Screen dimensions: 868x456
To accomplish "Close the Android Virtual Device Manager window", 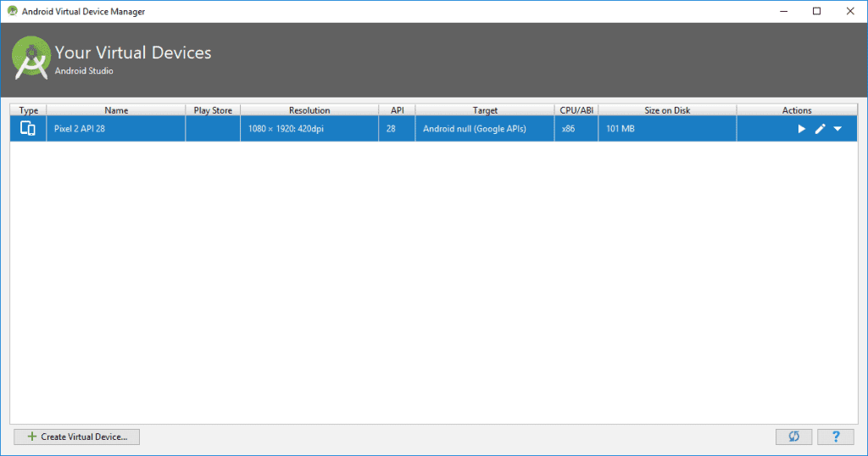I will 850,11.
